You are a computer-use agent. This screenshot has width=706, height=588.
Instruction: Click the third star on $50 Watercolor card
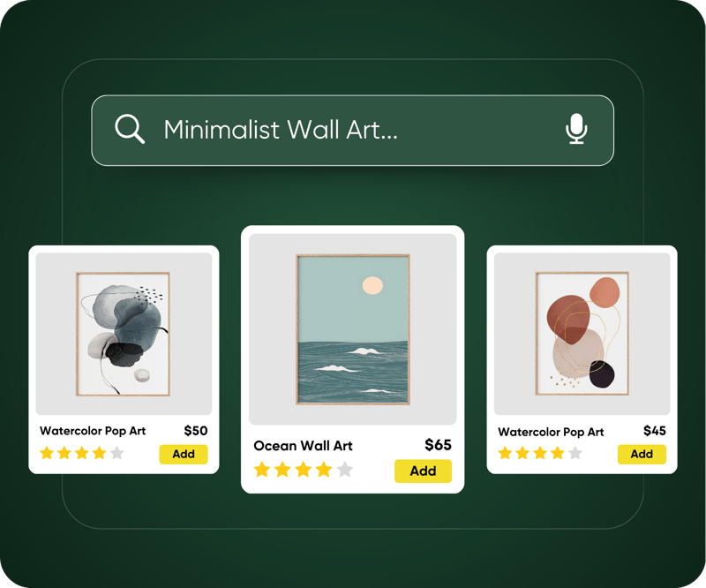82,453
